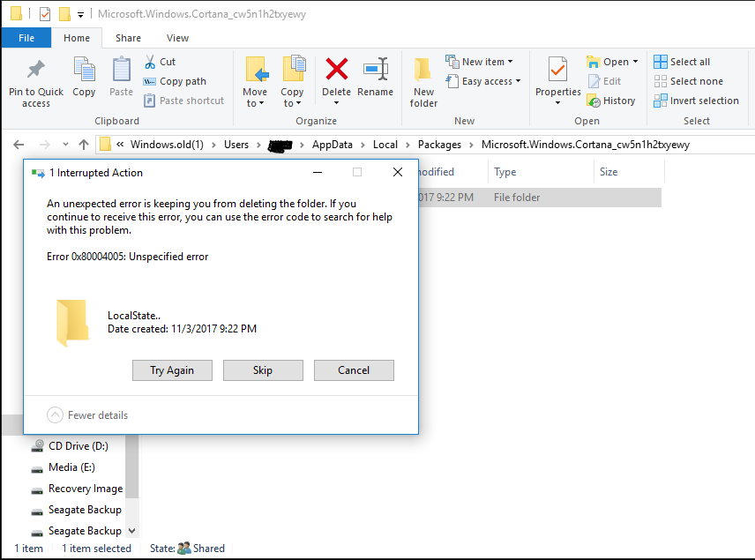Rename the selected folder

(x=376, y=77)
